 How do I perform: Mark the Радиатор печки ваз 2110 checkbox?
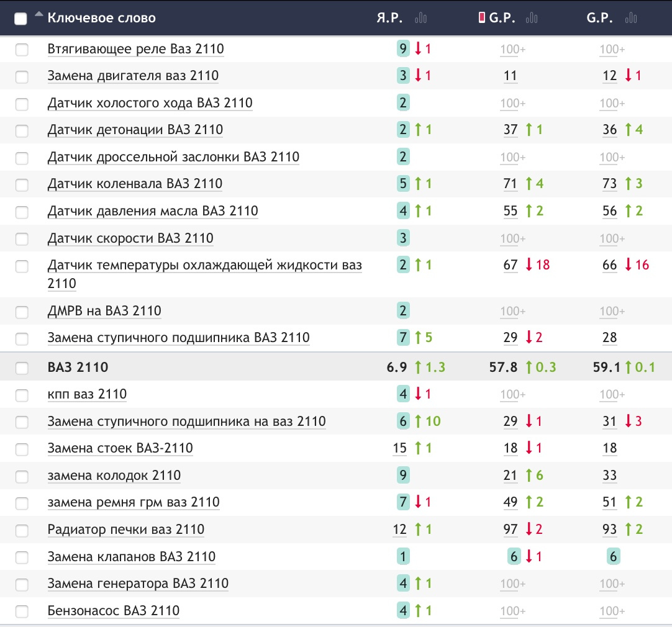[22, 530]
